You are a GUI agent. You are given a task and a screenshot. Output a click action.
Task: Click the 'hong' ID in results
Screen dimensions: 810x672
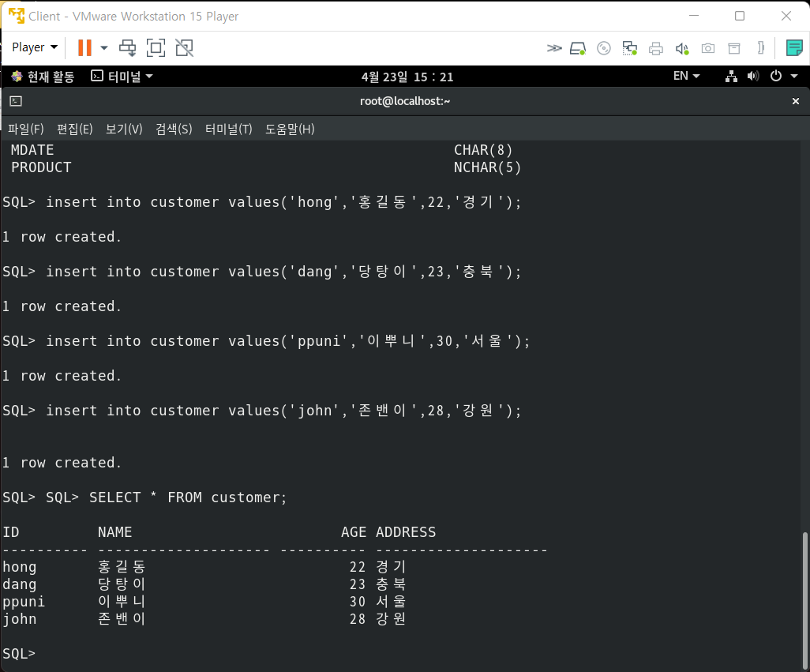[x=19, y=567]
